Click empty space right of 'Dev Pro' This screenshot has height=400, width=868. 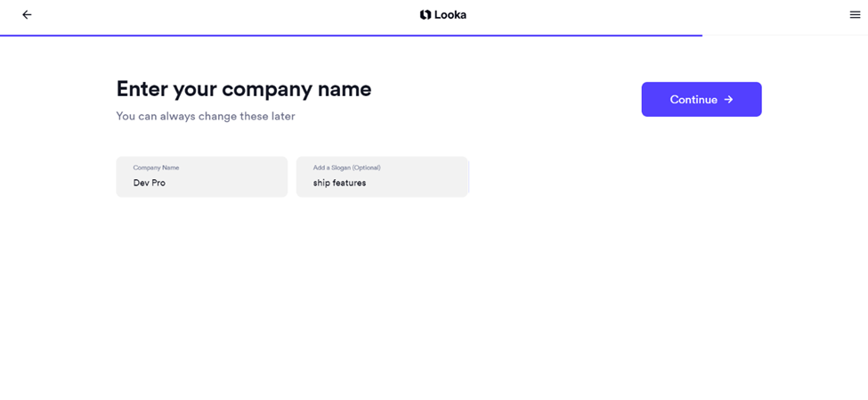pos(227,183)
